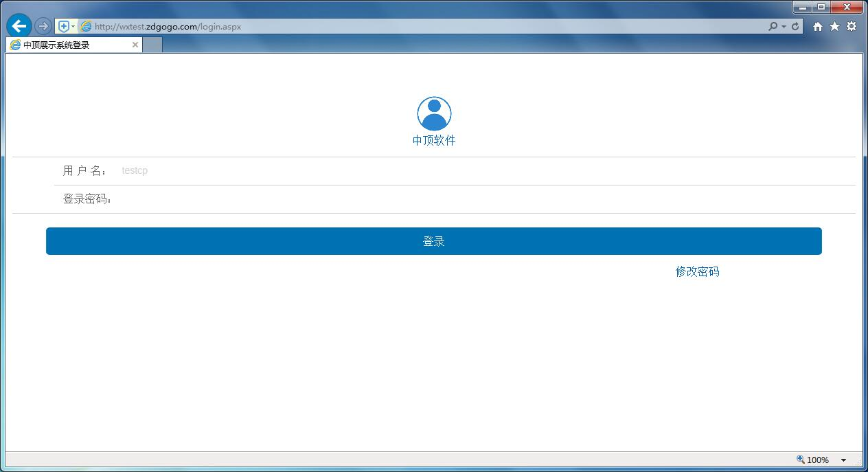Expand the search dropdown arrow beside the magnifier

click(x=784, y=26)
